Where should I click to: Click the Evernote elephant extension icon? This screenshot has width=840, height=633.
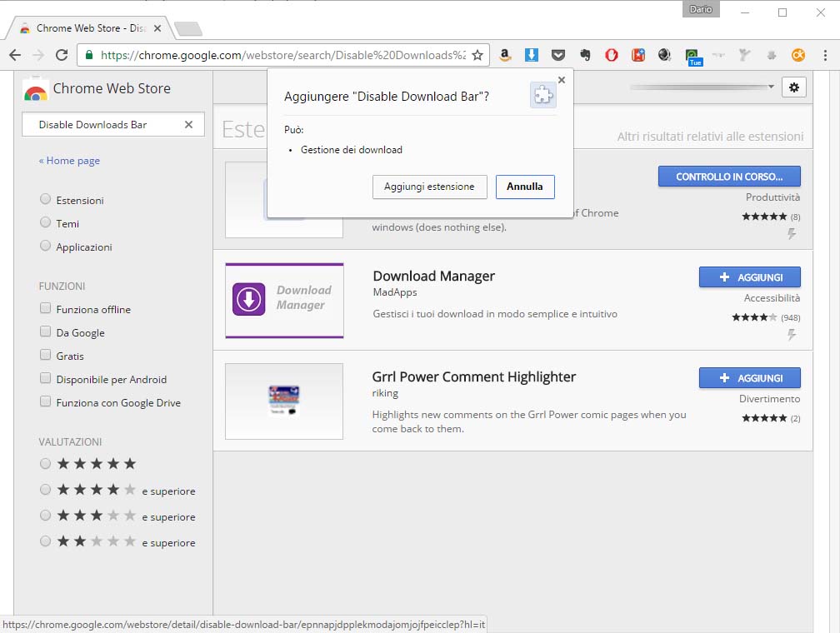pyautogui.click(x=585, y=56)
